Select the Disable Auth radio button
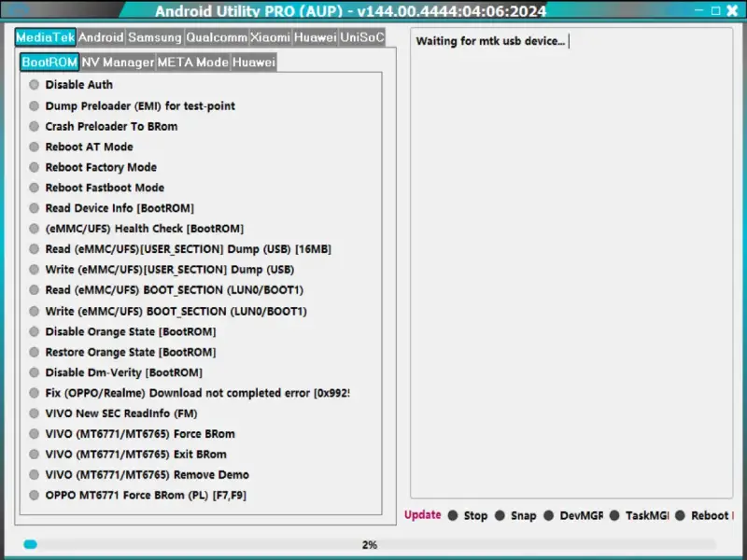 (34, 85)
